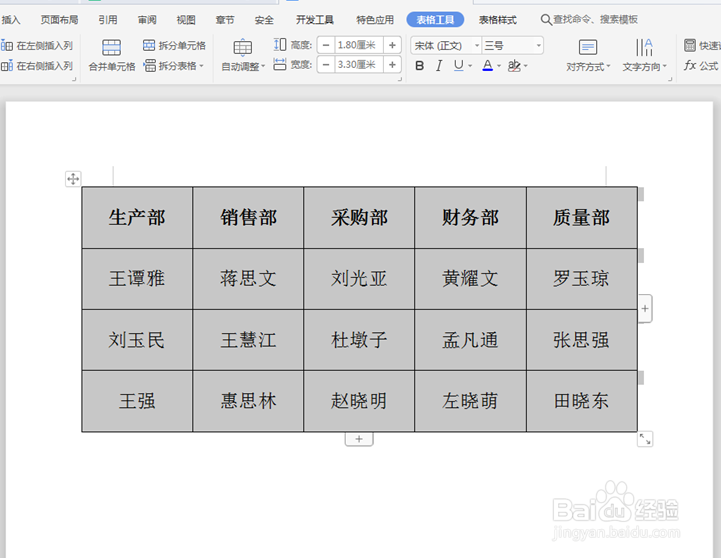The image size is (721, 558).
Task: Click the fx Formula button
Action: point(701,66)
